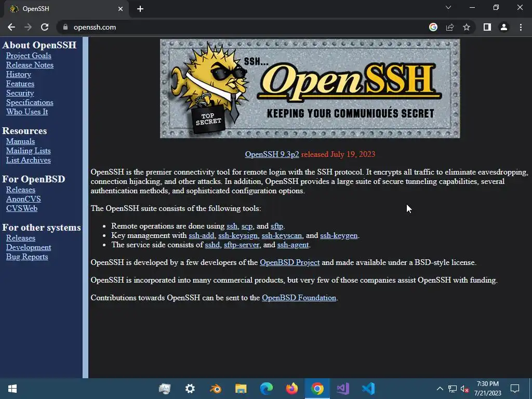Select the OpenSSH browser tab
The height and width of the screenshot is (399, 532).
(x=66, y=9)
